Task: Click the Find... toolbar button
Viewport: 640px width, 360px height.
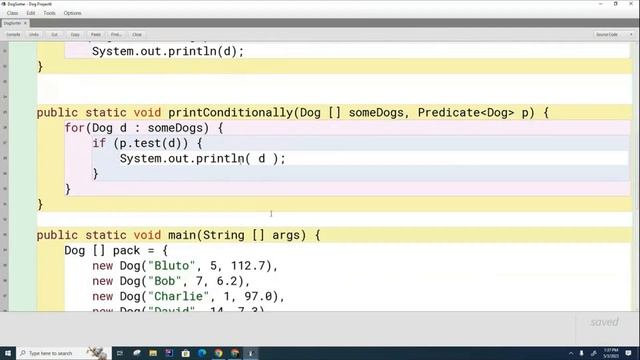Action: (116, 35)
